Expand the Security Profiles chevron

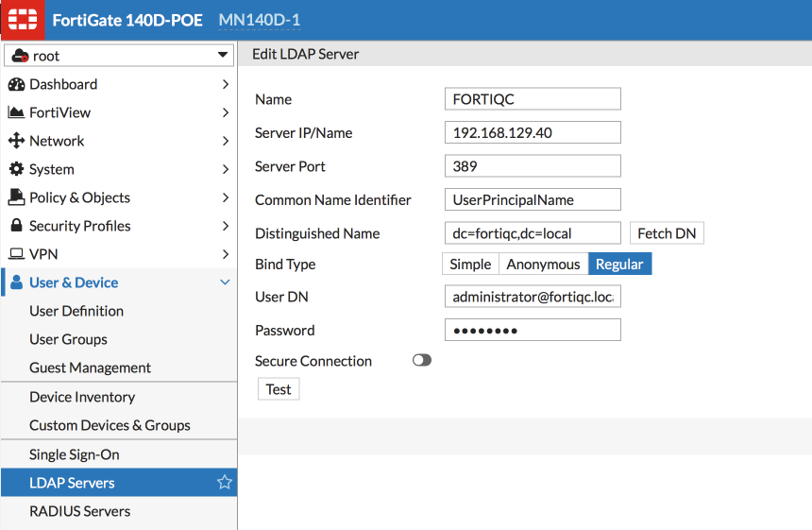[226, 226]
